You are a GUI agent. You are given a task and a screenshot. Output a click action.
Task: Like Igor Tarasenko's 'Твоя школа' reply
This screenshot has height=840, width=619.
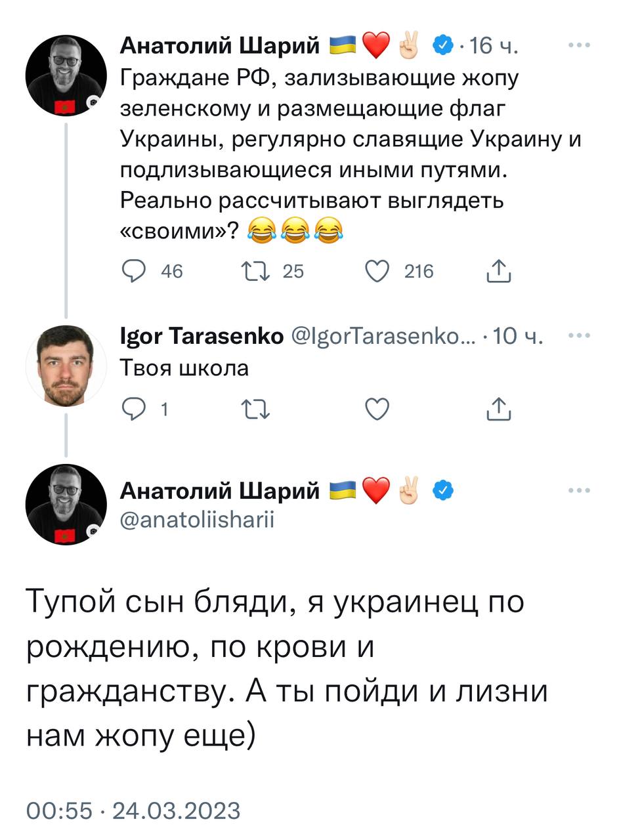[377, 409]
